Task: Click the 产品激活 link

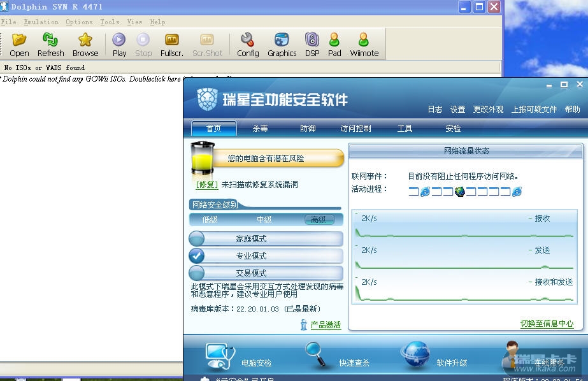Action: [x=326, y=325]
